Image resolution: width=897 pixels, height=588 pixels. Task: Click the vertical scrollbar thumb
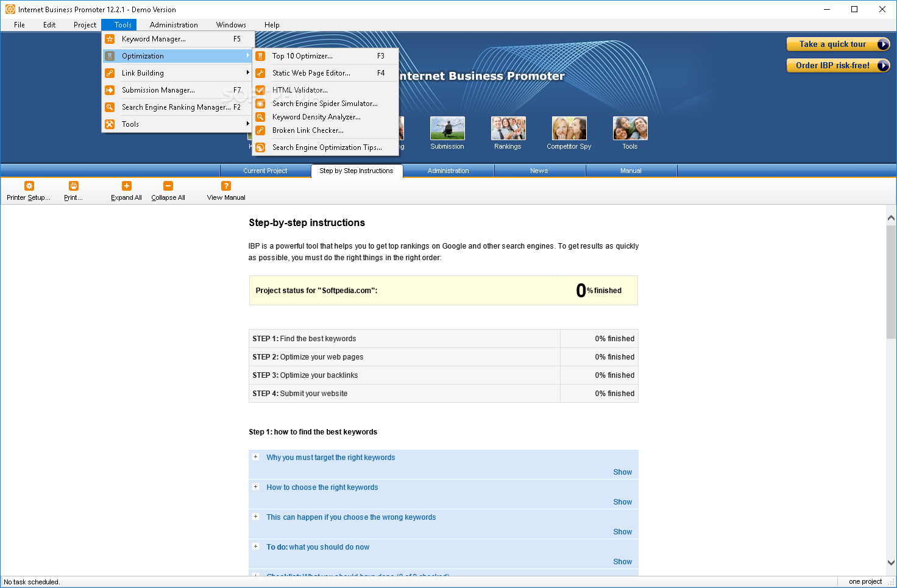coord(891,282)
